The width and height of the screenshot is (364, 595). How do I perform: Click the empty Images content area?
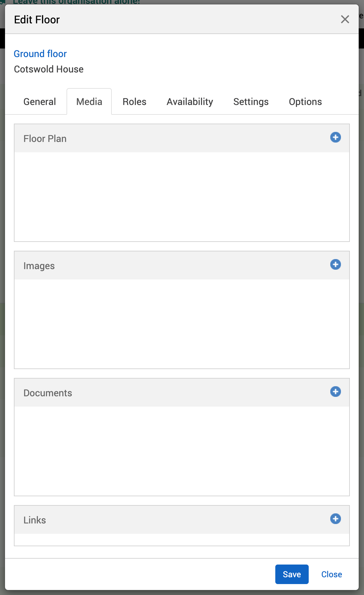coord(182,324)
